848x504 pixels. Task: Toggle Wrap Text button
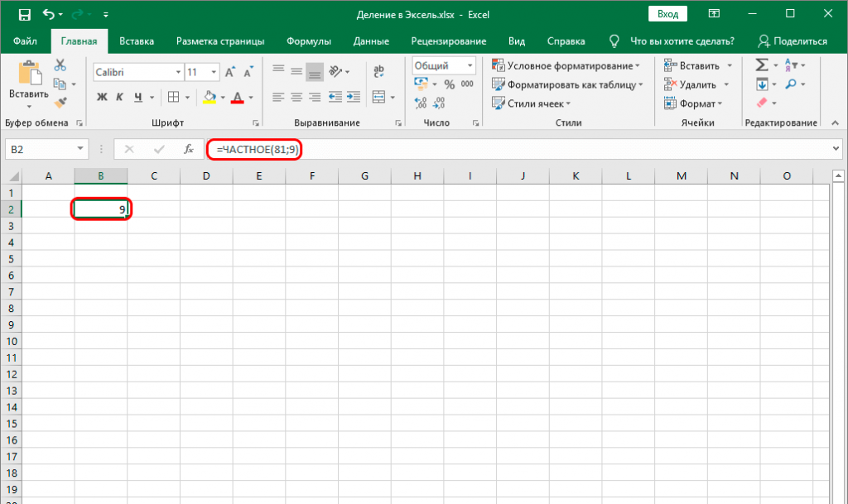[x=379, y=72]
